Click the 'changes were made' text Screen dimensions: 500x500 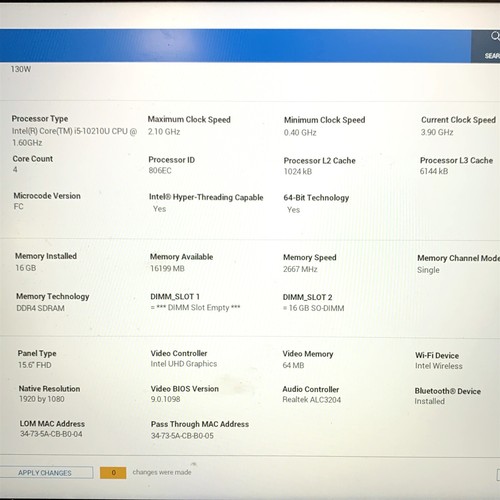[x=162, y=472]
